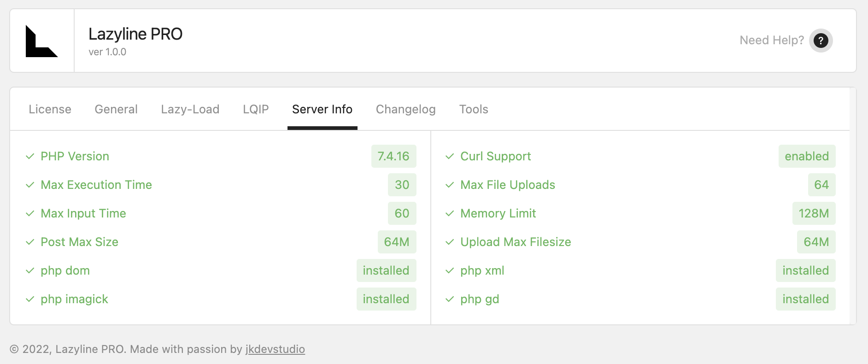
Task: Click the checkmark beside Max Input Time
Action: click(x=30, y=213)
